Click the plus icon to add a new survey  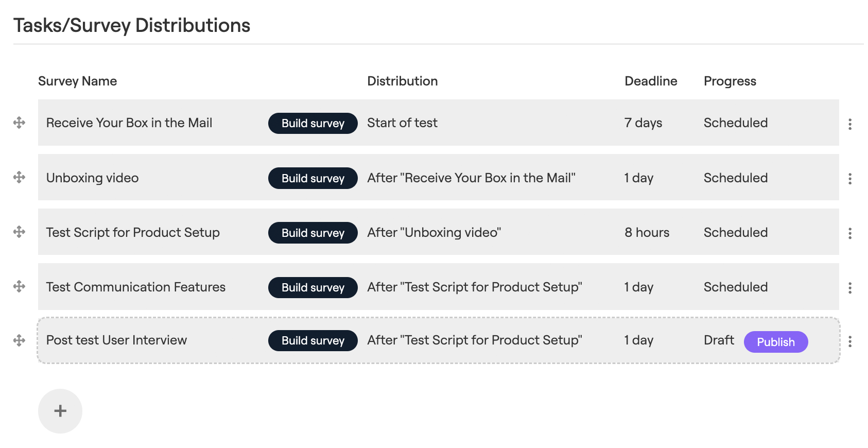point(60,411)
